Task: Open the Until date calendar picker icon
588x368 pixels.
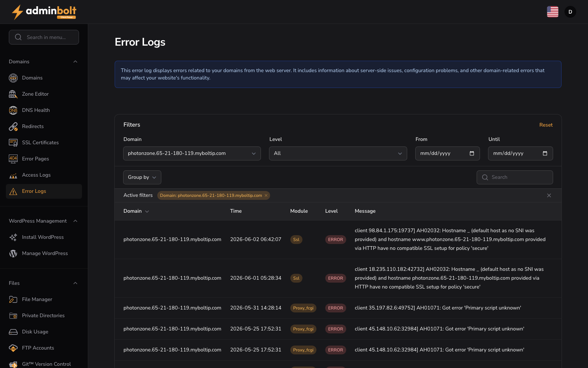Action: tap(545, 153)
